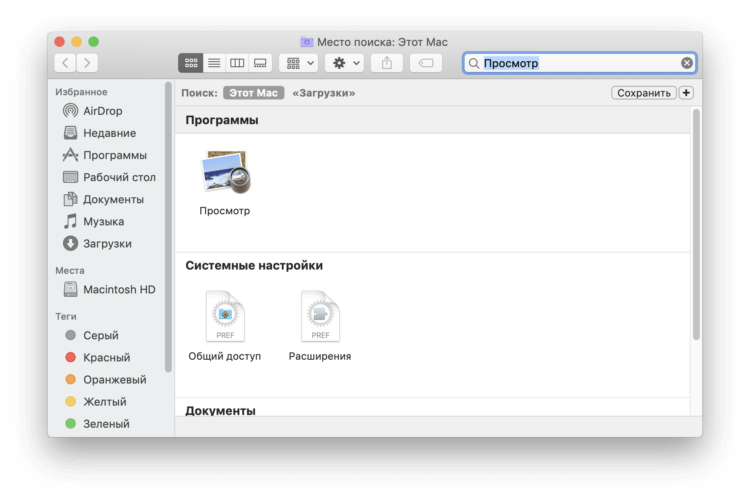The width and height of the screenshot is (750, 500).
Task: Click the Избранное sidebar heading
Action: coord(81,92)
